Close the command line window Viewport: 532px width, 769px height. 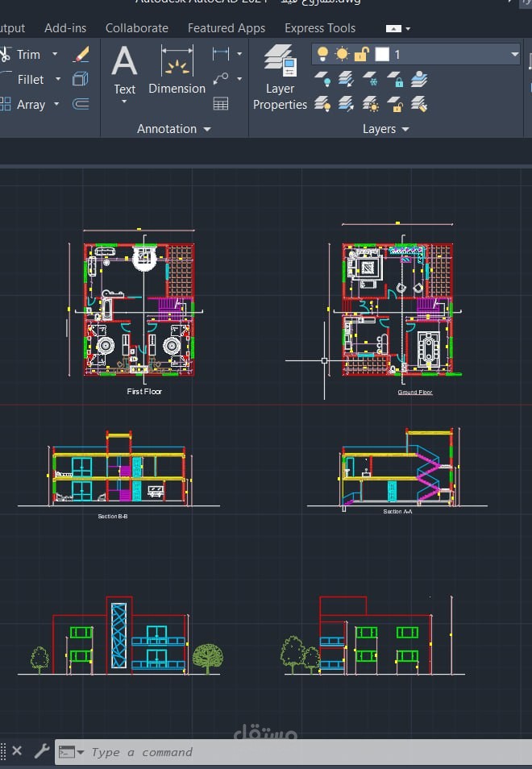(17, 750)
